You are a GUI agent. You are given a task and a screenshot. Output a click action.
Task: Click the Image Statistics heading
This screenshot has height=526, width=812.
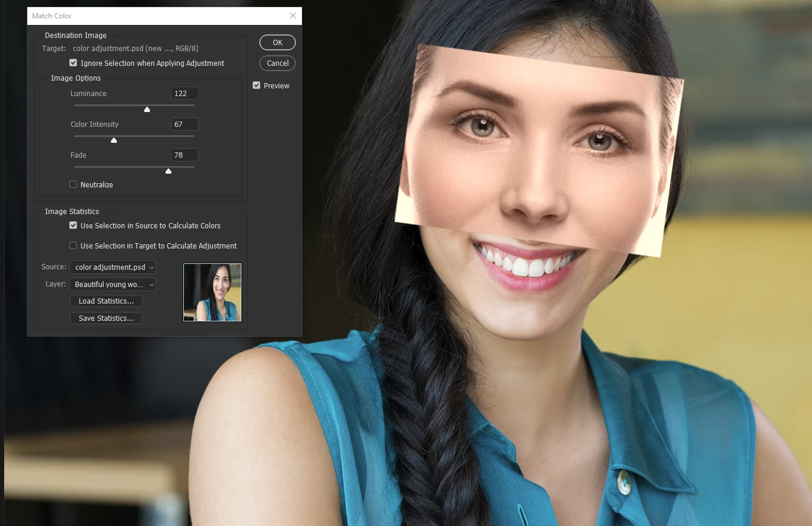[72, 212]
